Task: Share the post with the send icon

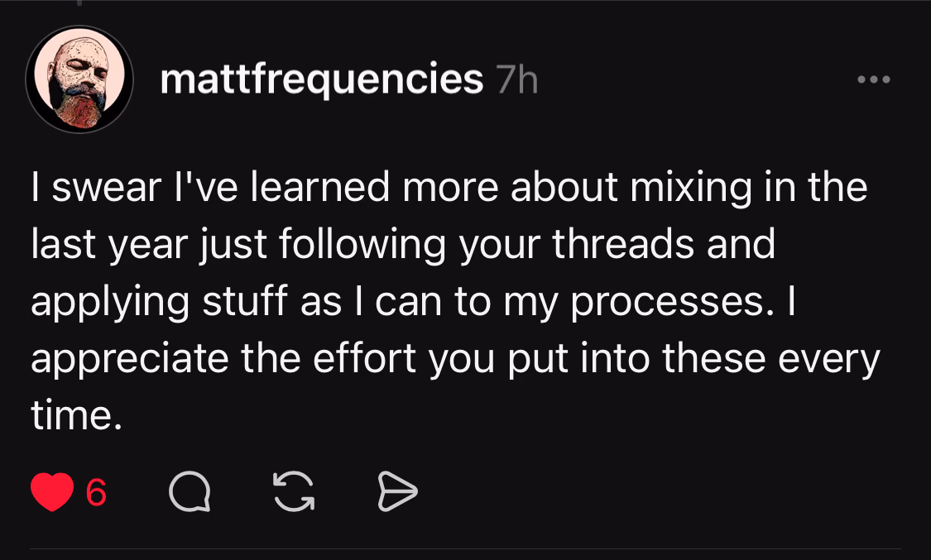Action: click(397, 493)
